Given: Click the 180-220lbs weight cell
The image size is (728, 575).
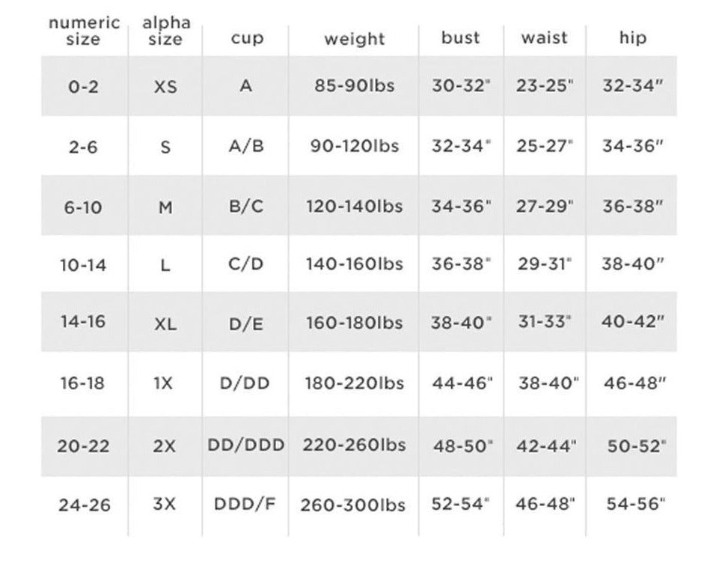Looking at the screenshot, I should tap(354, 383).
